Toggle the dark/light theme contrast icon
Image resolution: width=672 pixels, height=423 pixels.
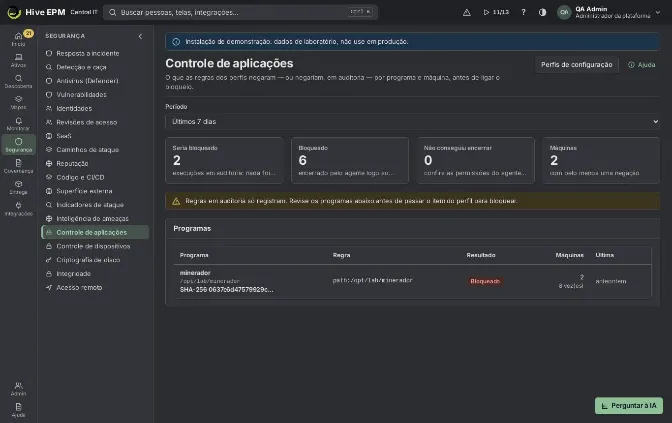tap(543, 12)
